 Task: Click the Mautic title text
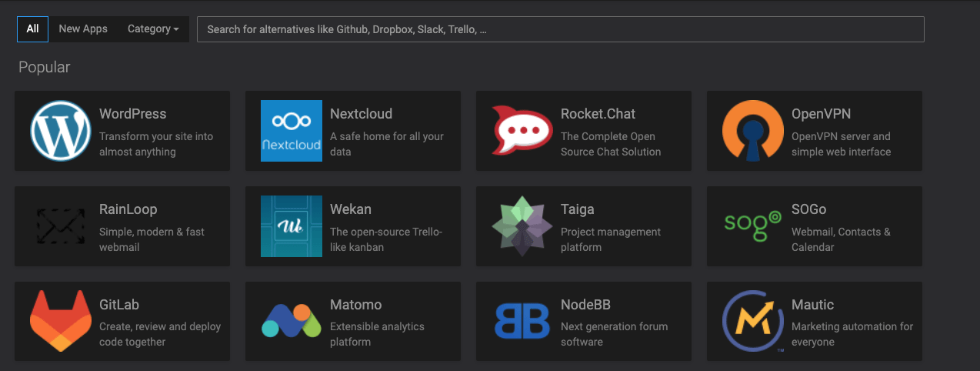812,305
